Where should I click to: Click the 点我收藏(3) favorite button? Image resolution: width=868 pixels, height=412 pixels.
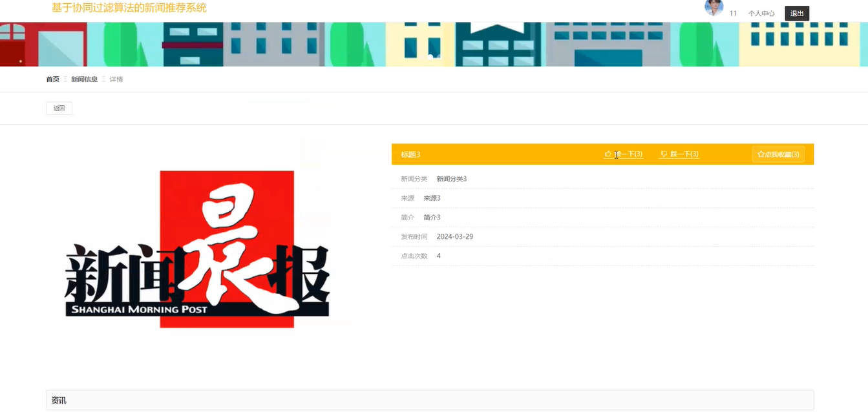(778, 154)
